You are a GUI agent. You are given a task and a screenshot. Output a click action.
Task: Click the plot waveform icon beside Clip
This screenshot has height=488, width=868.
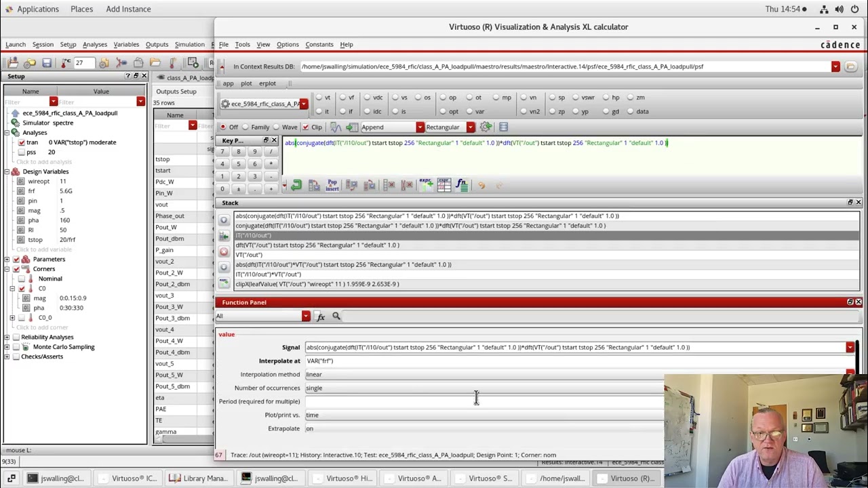(x=336, y=127)
